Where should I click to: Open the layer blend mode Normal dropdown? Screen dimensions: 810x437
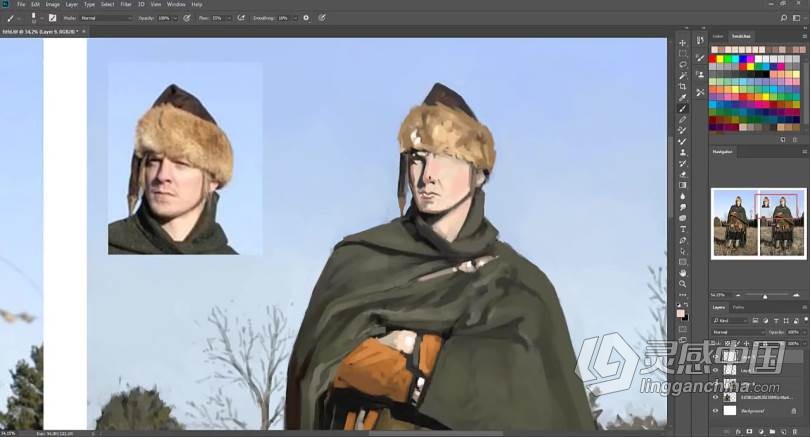point(738,332)
